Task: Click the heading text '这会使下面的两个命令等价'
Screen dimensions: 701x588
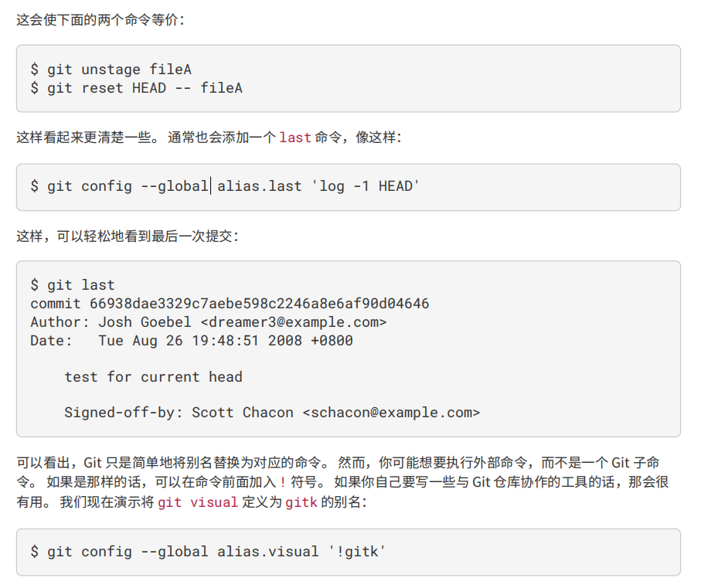Action: [x=97, y=20]
